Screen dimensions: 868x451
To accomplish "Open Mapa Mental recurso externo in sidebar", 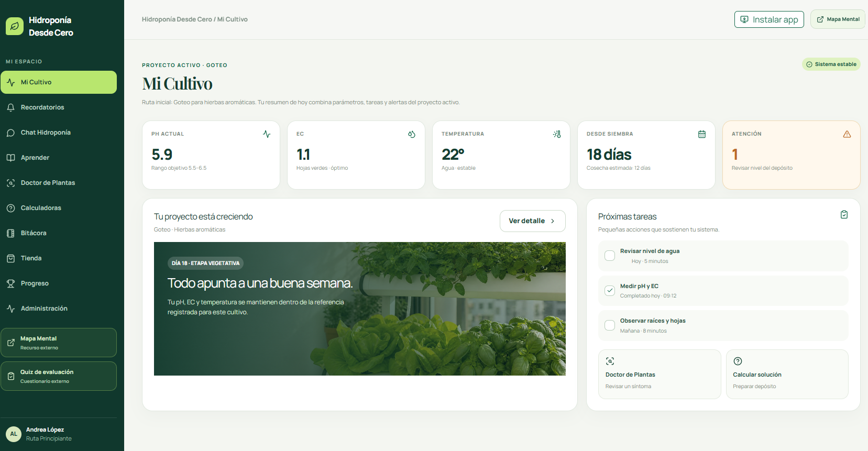I will point(59,343).
